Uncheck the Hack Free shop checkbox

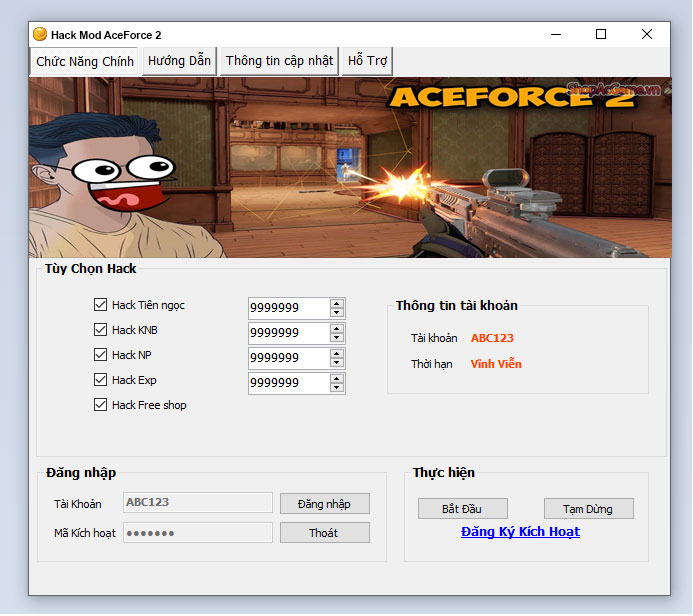100,405
